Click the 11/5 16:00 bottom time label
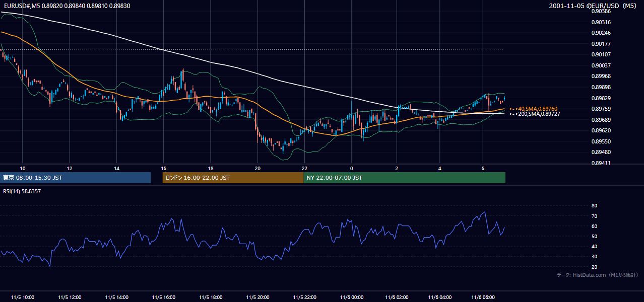Image resolution: width=644 pixels, height=302 pixels. (164, 297)
